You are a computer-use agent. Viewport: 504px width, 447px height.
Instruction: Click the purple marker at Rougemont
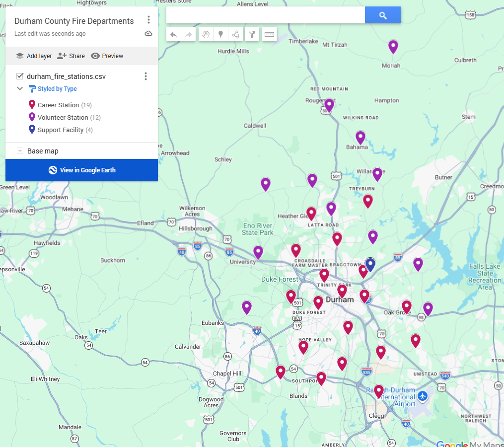329,105
